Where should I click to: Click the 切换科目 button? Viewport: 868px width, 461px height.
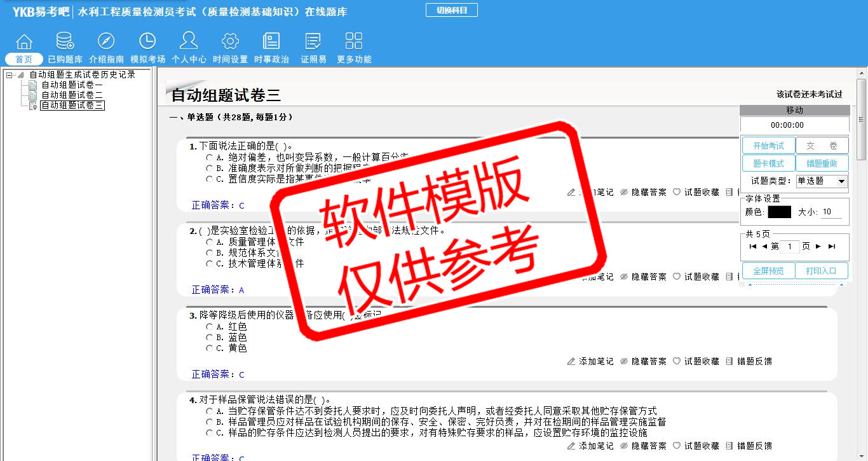tap(451, 10)
